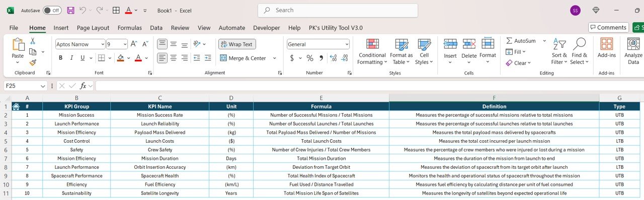Click the Search box in title bar
Screen dimensions: 644x200
coord(338,10)
